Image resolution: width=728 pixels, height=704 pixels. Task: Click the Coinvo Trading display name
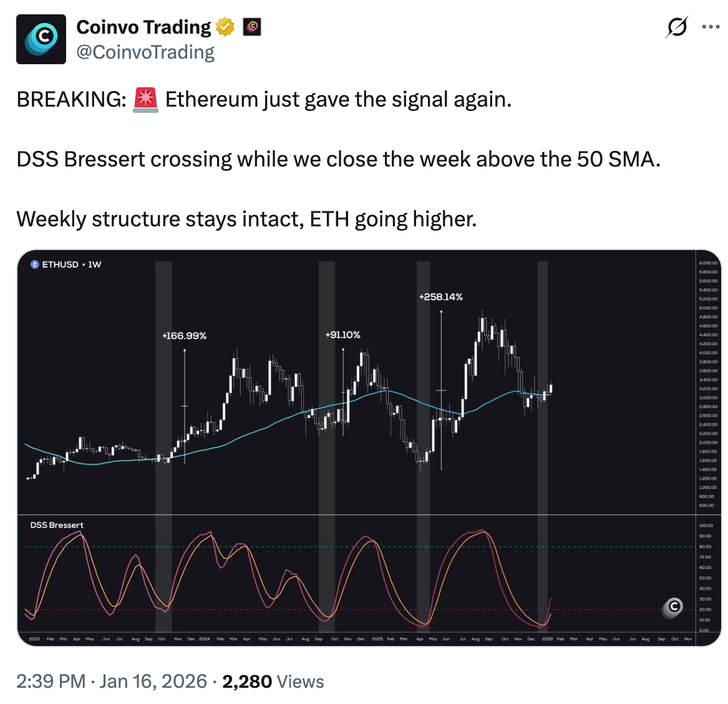point(143,27)
